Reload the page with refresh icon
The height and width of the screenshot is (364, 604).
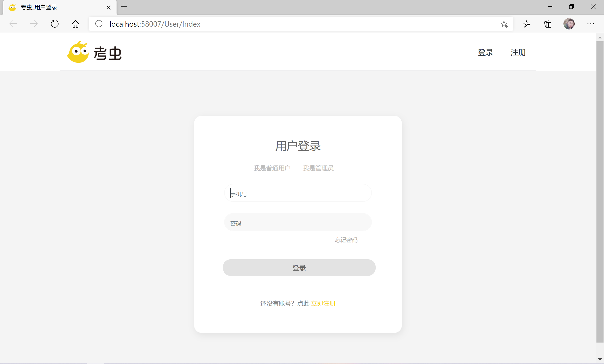click(x=55, y=24)
